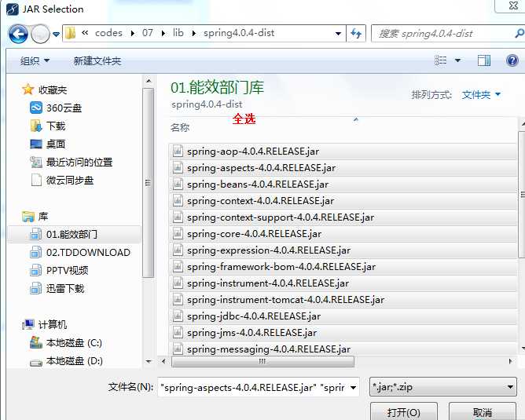Toggle the preview pane icon
The width and height of the screenshot is (525, 420).
coord(484,60)
